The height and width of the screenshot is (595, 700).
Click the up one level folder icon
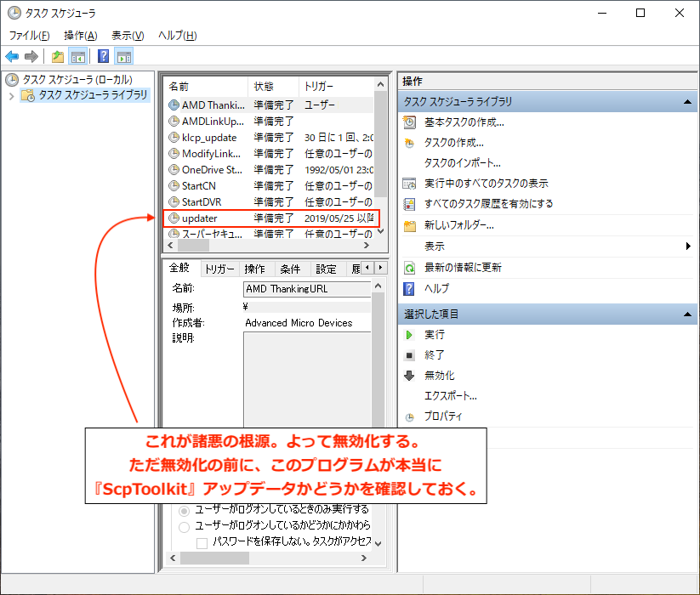click(x=58, y=57)
